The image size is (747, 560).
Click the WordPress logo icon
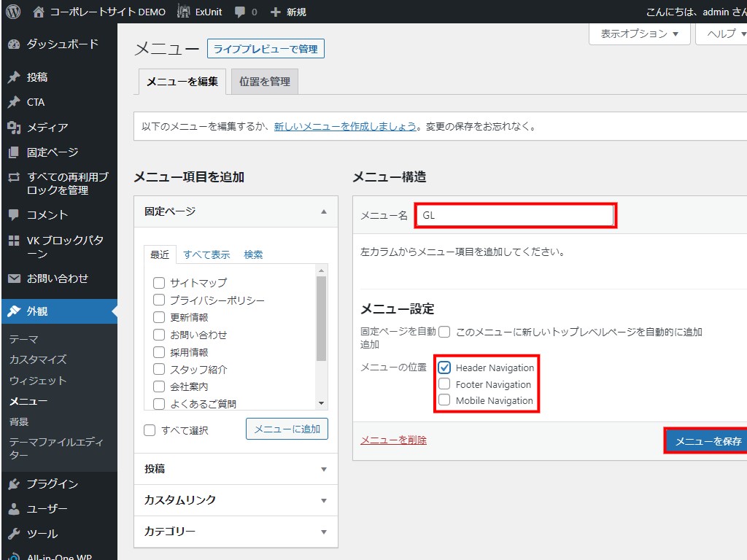coord(13,12)
